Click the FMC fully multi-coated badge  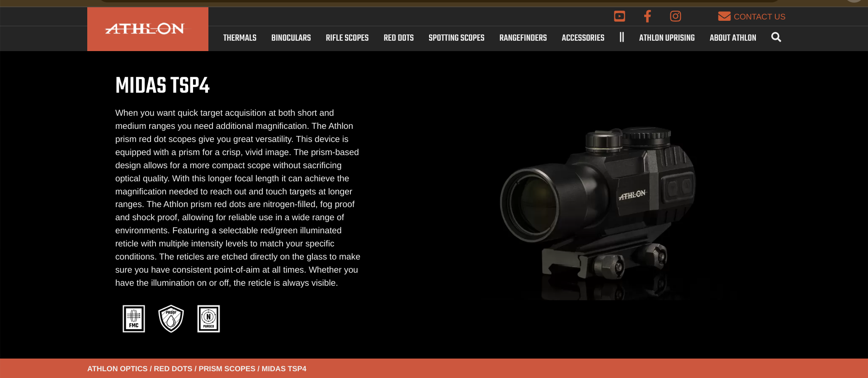134,319
